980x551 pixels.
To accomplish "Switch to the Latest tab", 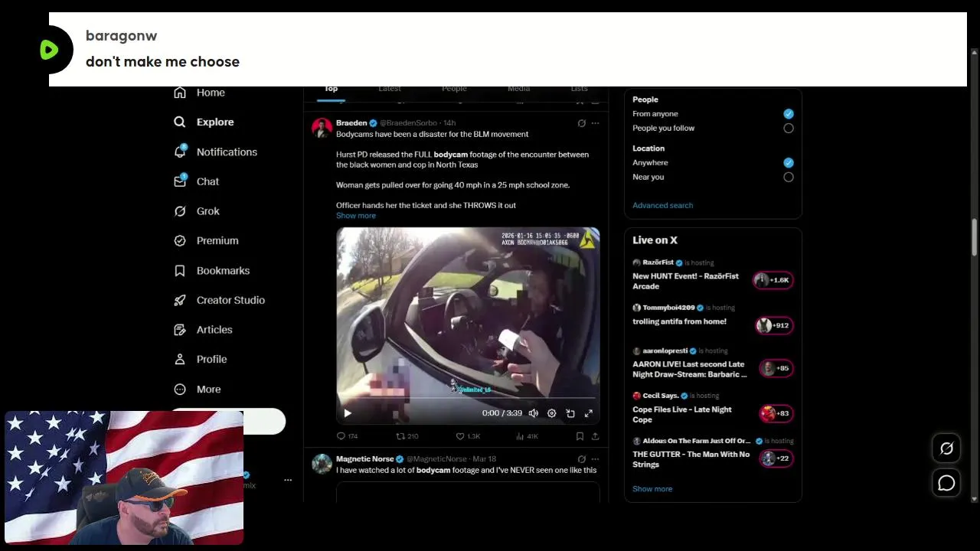I will tap(390, 89).
